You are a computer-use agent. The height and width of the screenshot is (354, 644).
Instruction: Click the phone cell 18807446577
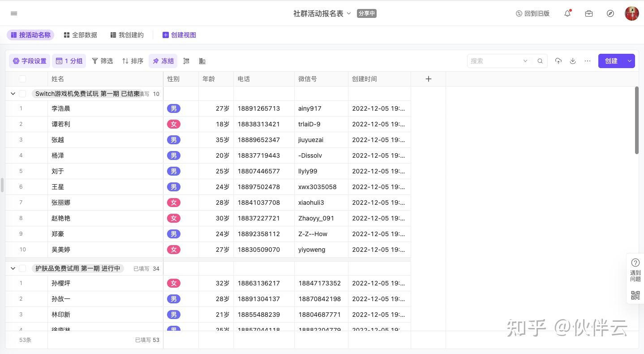(x=264, y=171)
